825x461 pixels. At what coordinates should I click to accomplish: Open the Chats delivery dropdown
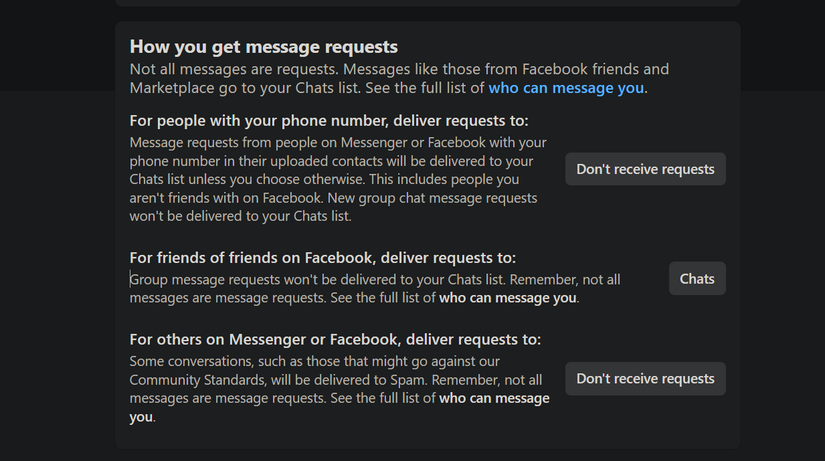697,279
